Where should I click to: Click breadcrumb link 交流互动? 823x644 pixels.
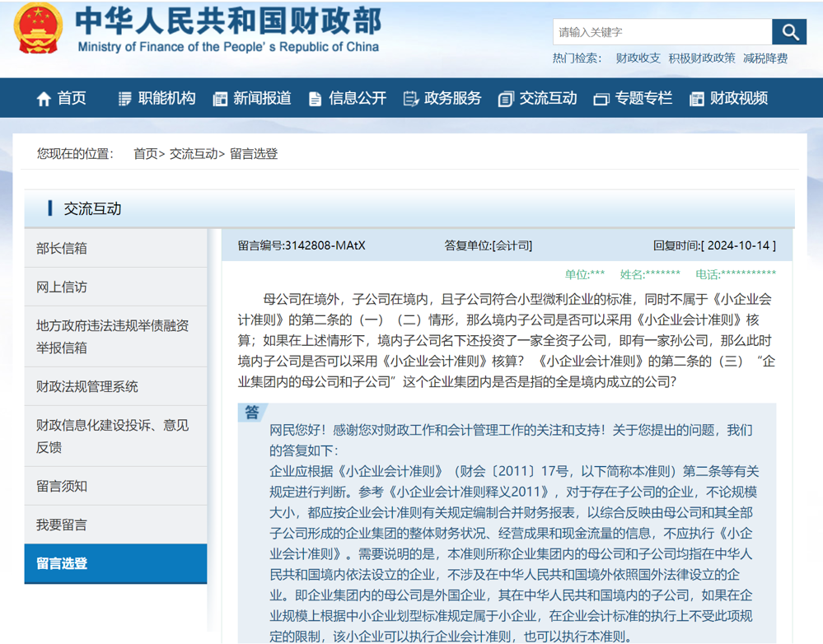point(194,154)
